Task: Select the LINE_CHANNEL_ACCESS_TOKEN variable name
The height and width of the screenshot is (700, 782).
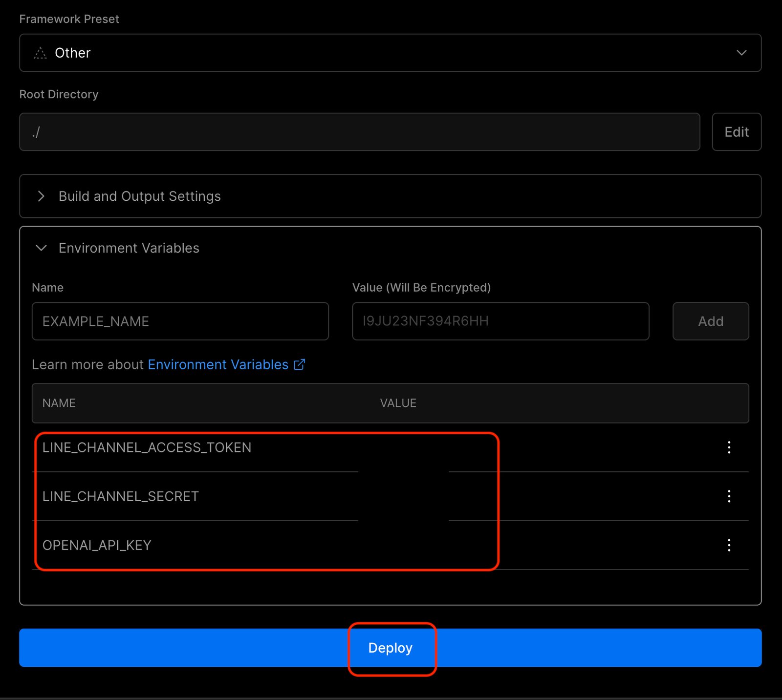Action: tap(147, 447)
